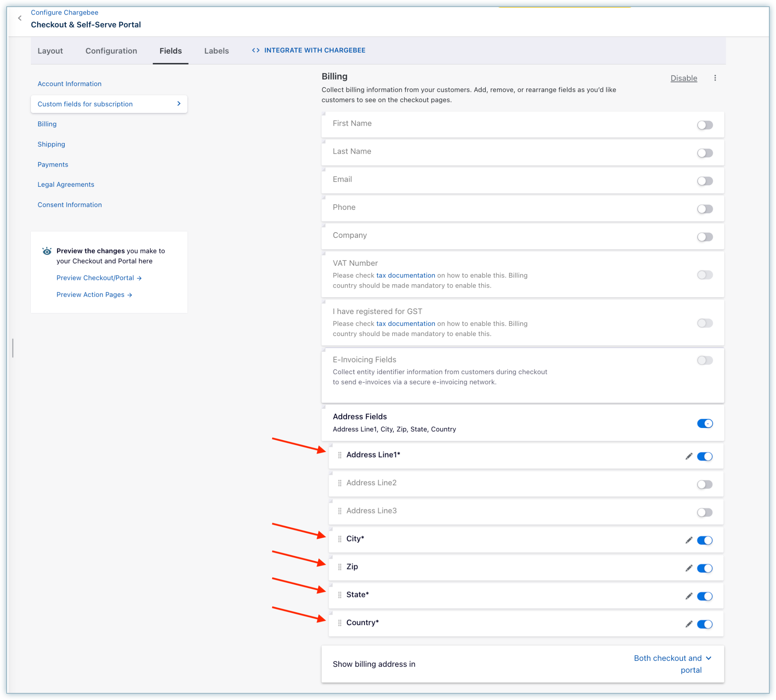Switch off the Address Fields toggle
This screenshot has height=700, width=776.
click(x=705, y=423)
